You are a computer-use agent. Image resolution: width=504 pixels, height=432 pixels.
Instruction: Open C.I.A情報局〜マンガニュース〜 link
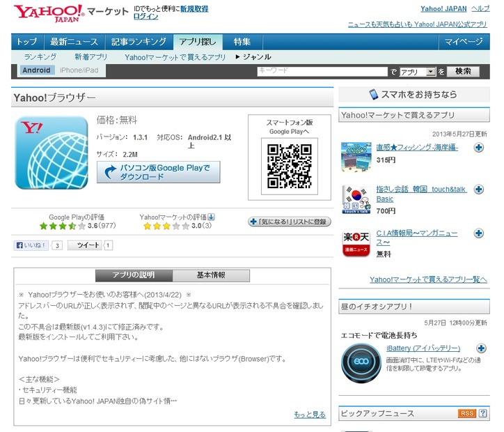click(x=417, y=238)
